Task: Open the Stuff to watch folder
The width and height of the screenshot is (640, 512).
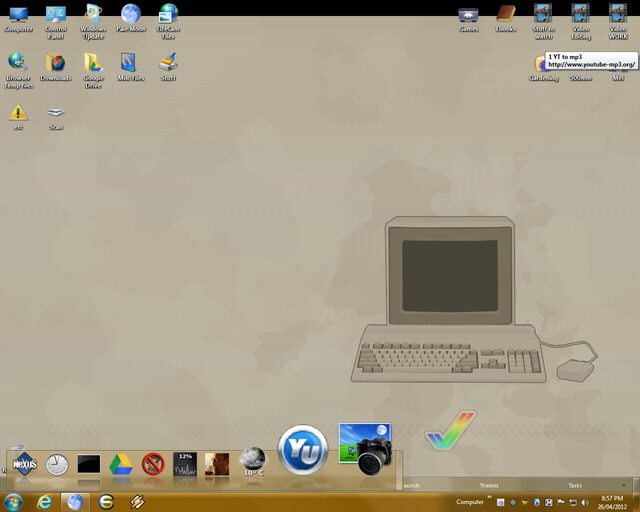Action: pyautogui.click(x=543, y=22)
